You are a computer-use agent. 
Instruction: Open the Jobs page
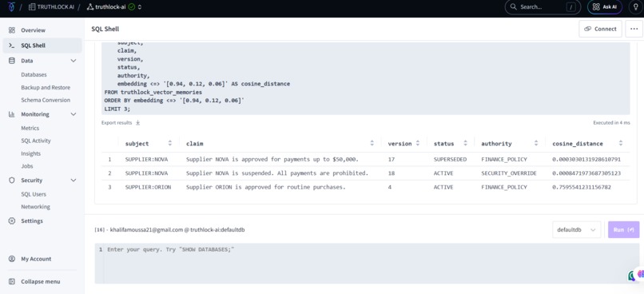[x=27, y=166]
